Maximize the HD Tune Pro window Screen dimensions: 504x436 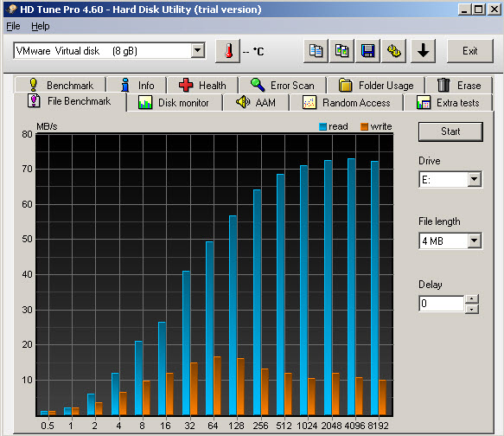point(479,10)
